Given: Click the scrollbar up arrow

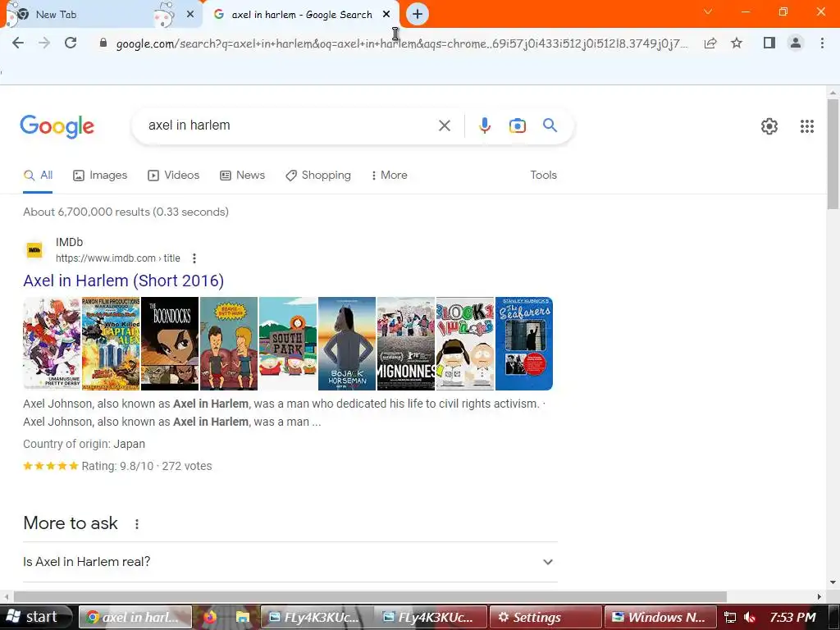Looking at the screenshot, I should tap(833, 92).
